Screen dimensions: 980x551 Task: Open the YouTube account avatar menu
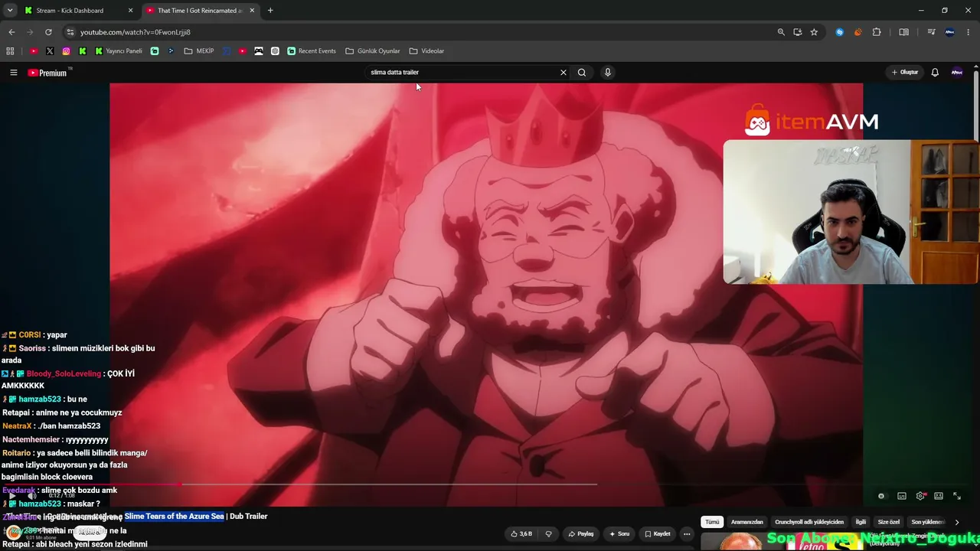point(957,73)
